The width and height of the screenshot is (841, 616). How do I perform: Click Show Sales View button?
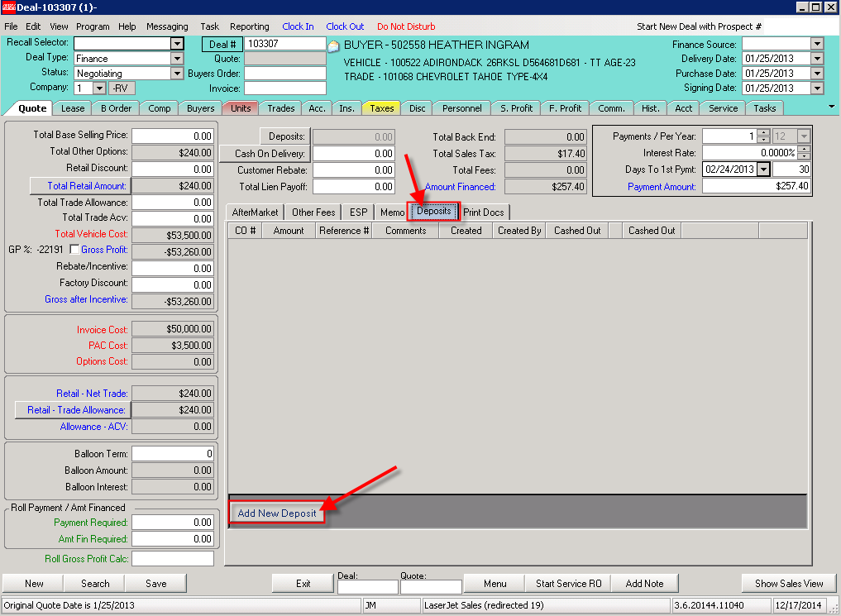tap(789, 583)
